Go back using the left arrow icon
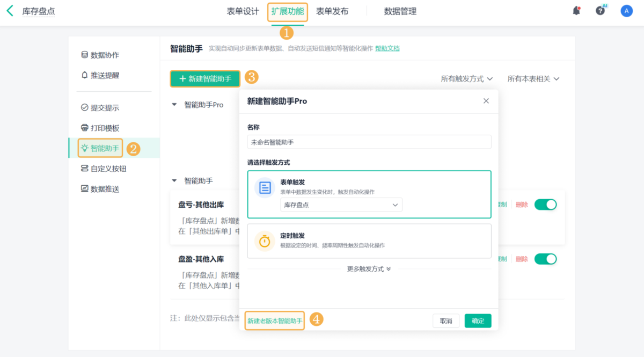The image size is (644, 357). click(x=10, y=11)
